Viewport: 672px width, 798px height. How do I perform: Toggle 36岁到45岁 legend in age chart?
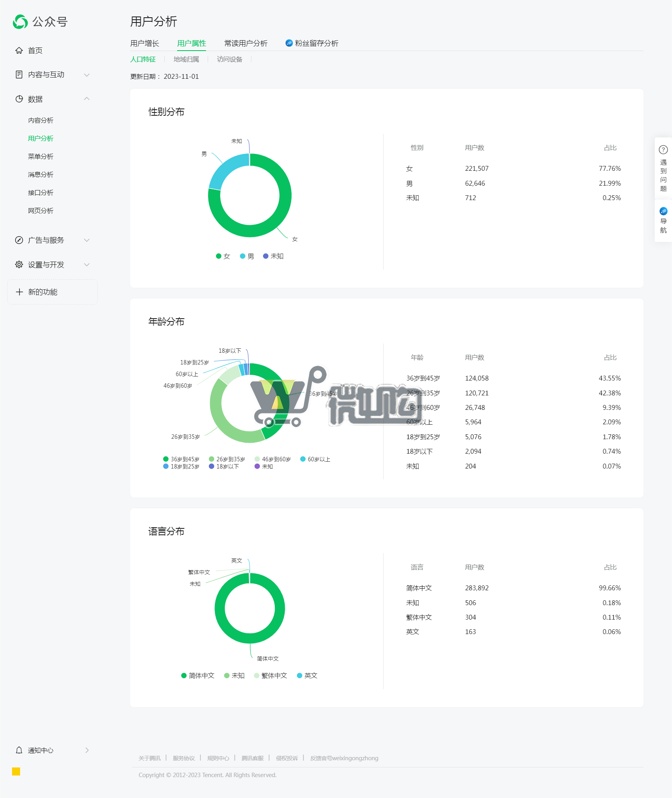[x=181, y=459]
